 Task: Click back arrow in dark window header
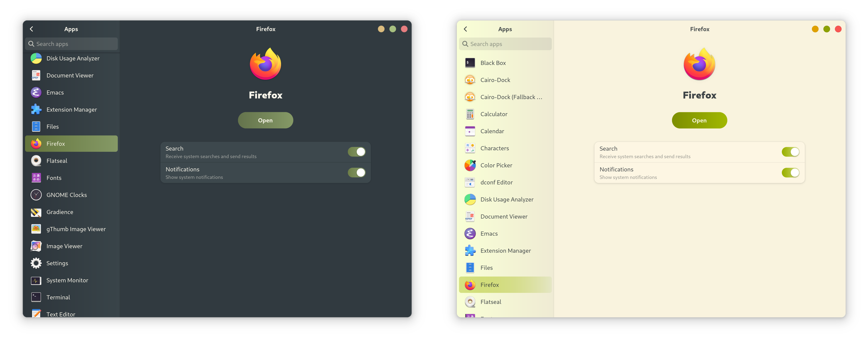tap(32, 29)
